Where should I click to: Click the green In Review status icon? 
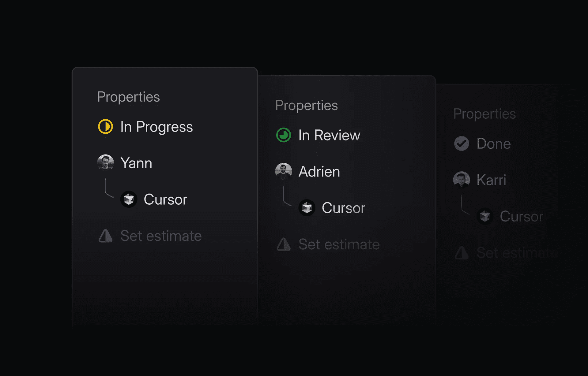tap(283, 135)
